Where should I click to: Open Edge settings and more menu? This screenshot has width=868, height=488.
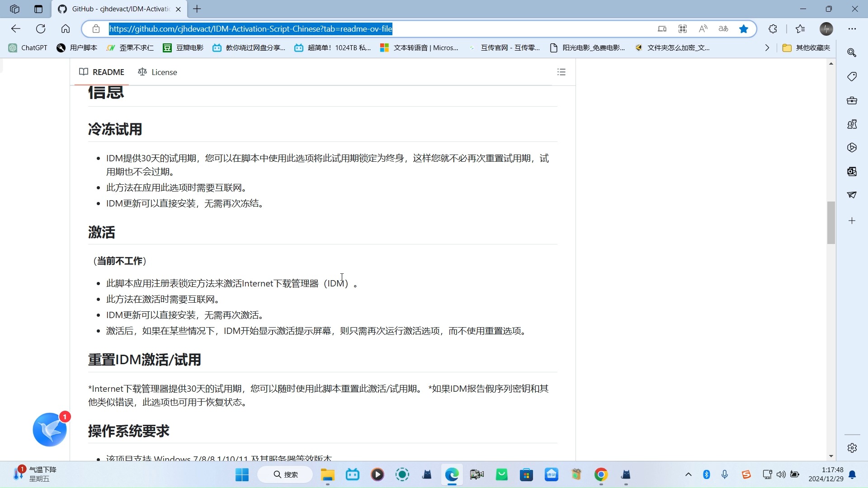pos(852,29)
